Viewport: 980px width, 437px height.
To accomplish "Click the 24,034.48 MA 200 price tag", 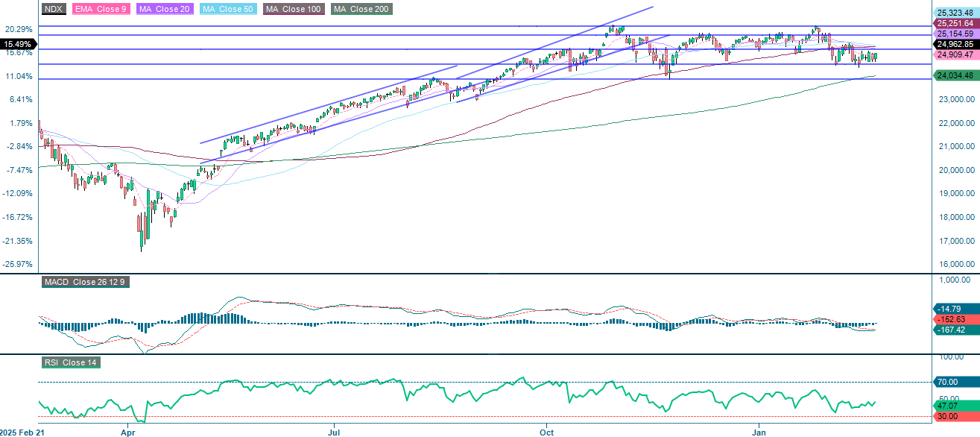I will tap(956, 76).
